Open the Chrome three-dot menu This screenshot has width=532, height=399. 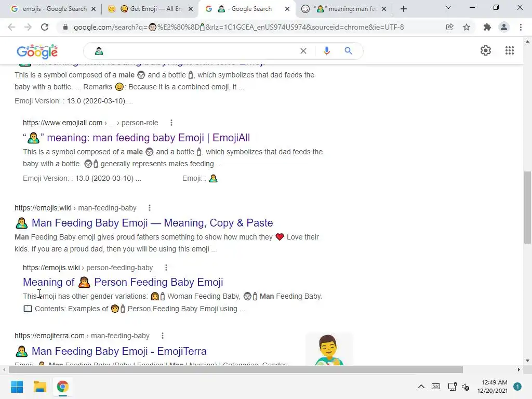pos(521,27)
